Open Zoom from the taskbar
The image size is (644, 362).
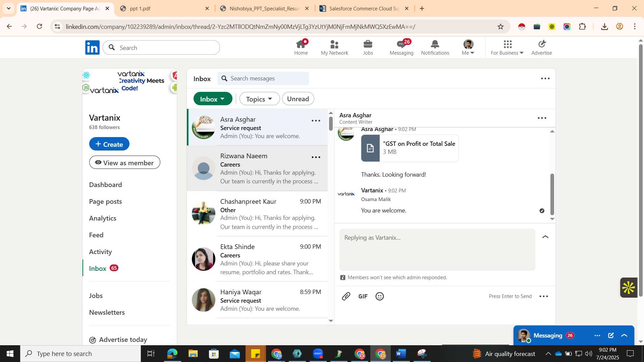pos(318,354)
